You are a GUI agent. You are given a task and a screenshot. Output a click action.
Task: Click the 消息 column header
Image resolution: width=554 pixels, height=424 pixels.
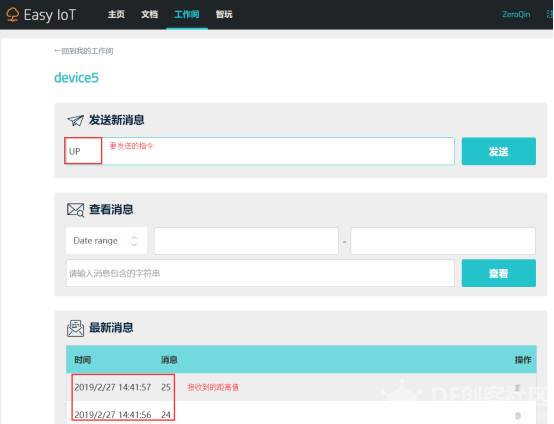point(169,360)
